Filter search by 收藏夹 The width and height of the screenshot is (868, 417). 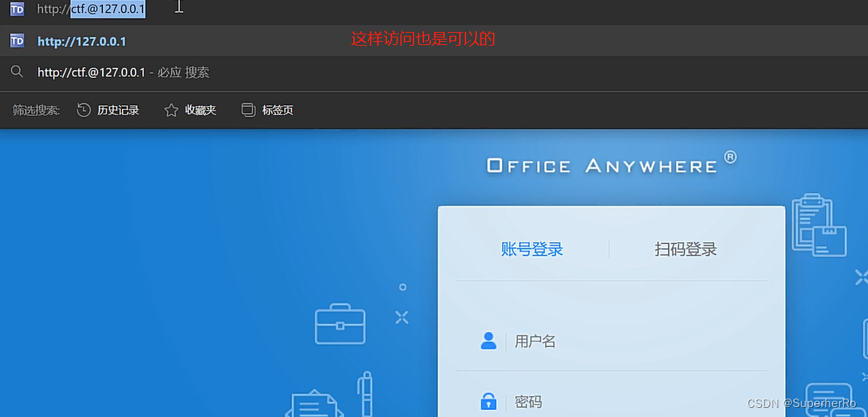pos(191,110)
